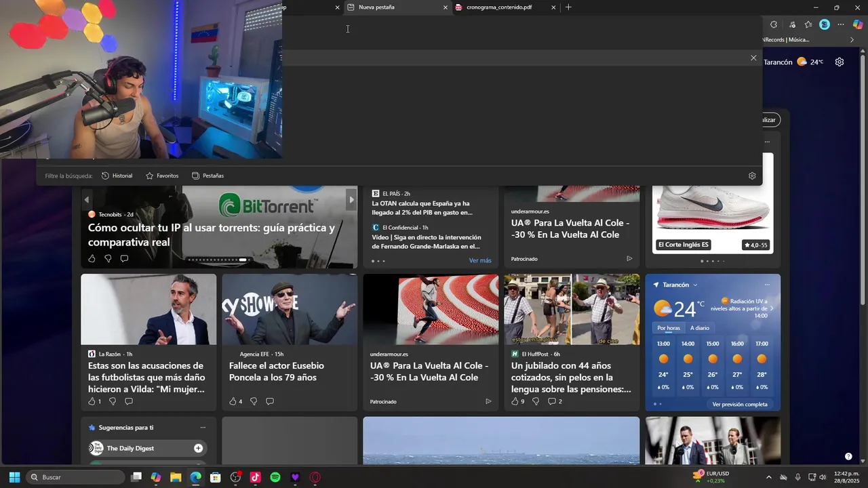Open El Confidencial video headline
The image size is (868, 488).
point(426,242)
